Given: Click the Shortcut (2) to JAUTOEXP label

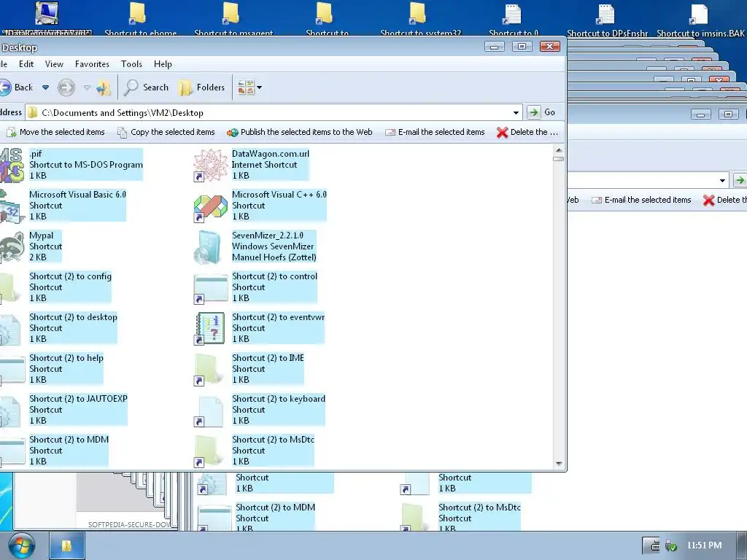Looking at the screenshot, I should click(79, 399).
